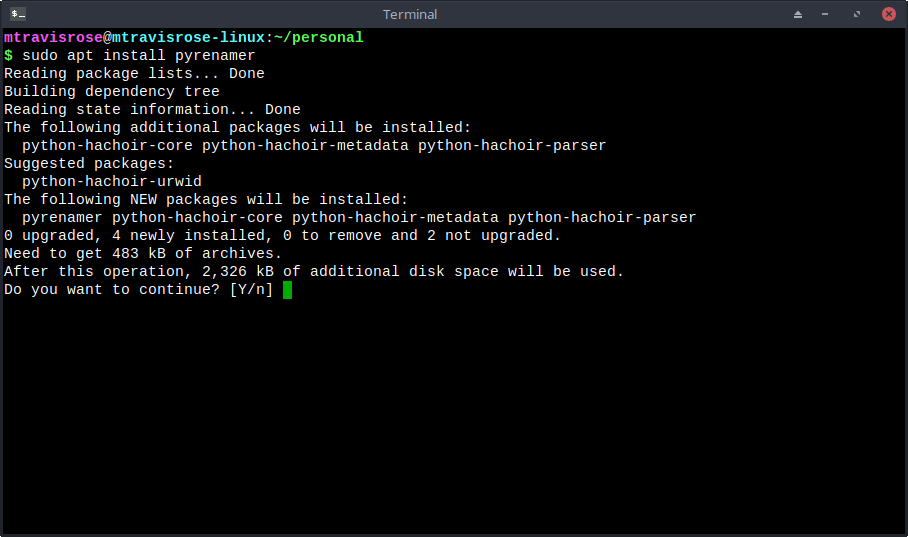Click python-hachoir-urwid suggested package
This screenshot has width=908, height=537.
(x=112, y=181)
